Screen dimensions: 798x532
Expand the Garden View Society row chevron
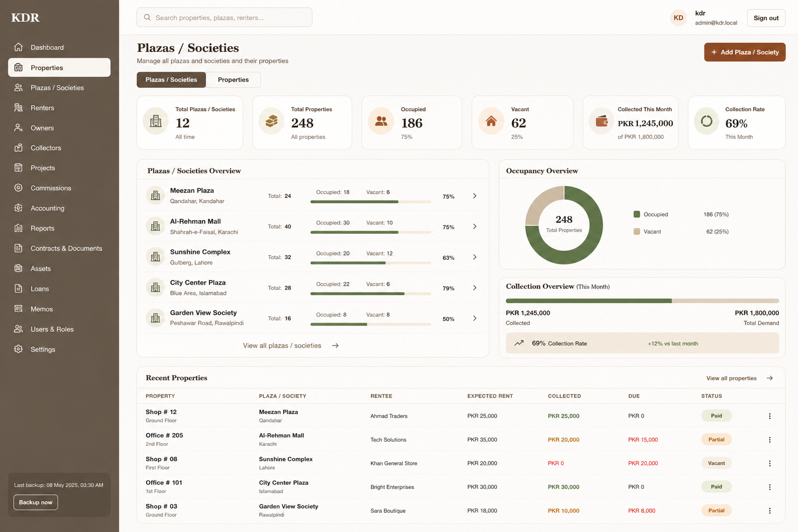475,318
